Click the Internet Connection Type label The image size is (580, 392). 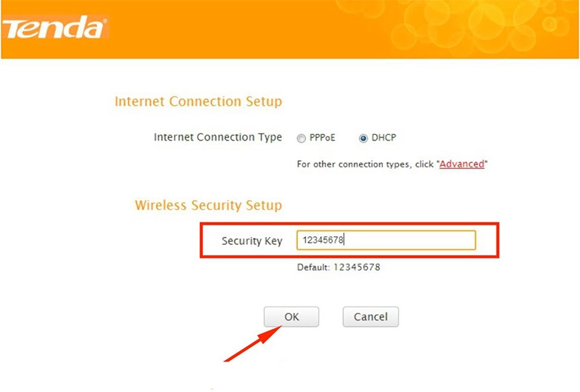[x=217, y=138]
